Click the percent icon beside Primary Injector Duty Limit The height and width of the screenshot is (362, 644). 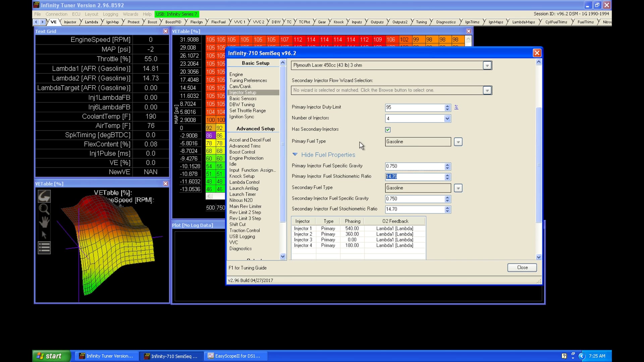[x=456, y=107]
